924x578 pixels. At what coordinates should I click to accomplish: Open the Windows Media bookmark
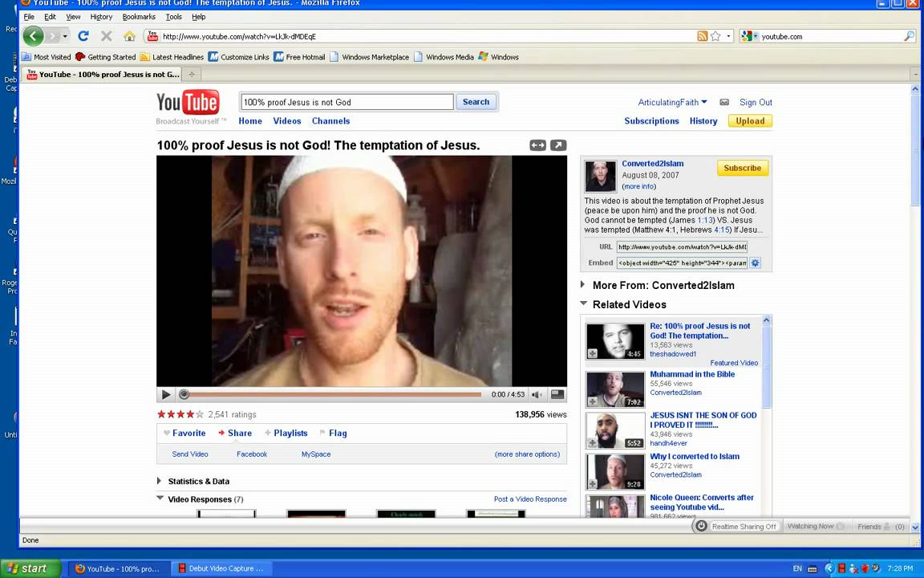[x=444, y=57]
